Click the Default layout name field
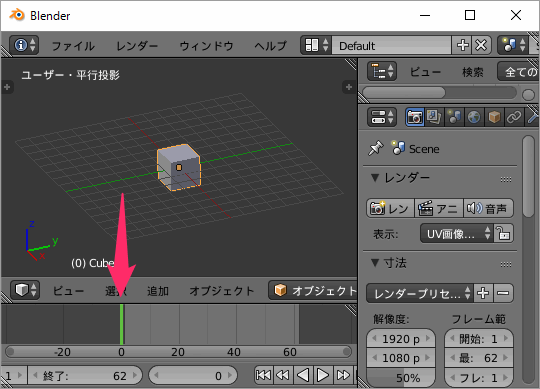This screenshot has width=540, height=389. click(391, 45)
